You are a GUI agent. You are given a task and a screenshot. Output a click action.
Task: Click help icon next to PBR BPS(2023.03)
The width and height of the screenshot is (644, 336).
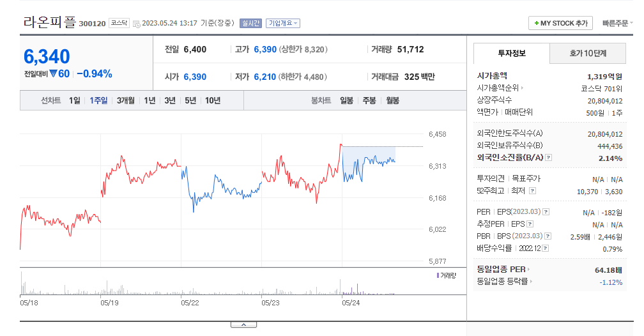[548, 236]
